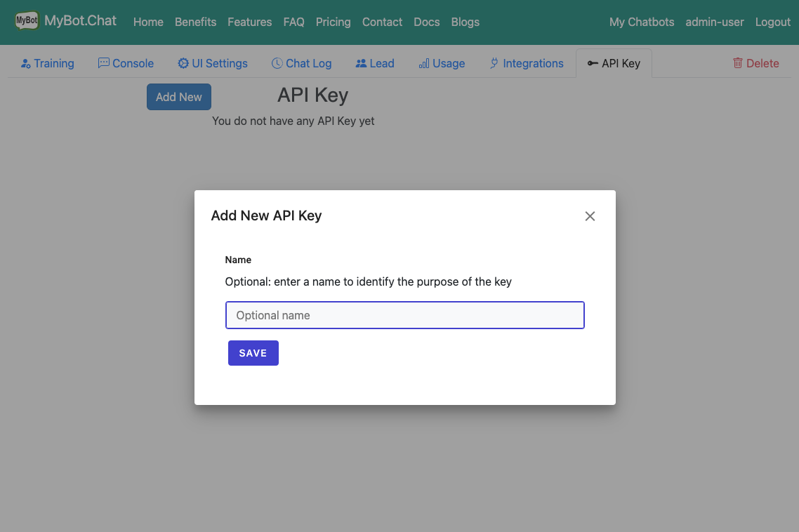Focus the Optional name input field
The width and height of the screenshot is (799, 532).
coord(404,315)
